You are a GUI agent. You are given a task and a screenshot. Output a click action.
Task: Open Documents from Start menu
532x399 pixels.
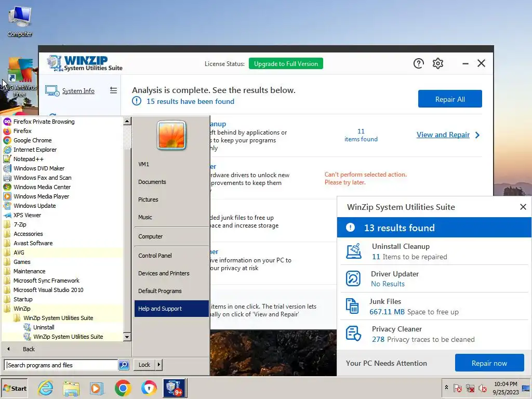152,182
